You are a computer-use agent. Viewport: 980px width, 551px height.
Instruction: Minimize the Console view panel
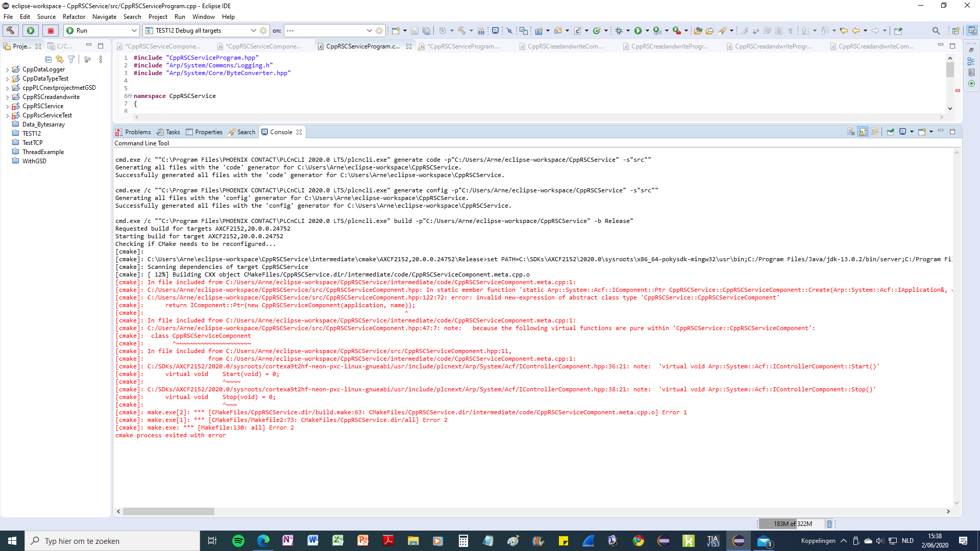coord(941,132)
